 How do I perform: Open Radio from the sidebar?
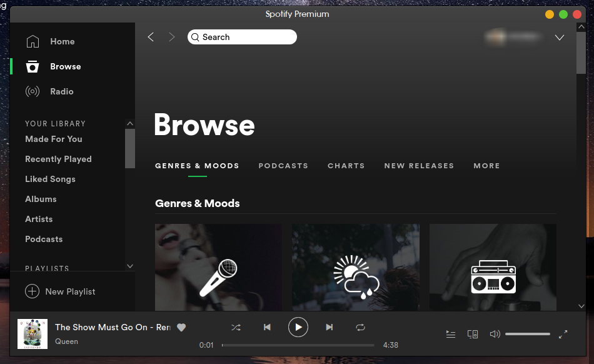49,91
